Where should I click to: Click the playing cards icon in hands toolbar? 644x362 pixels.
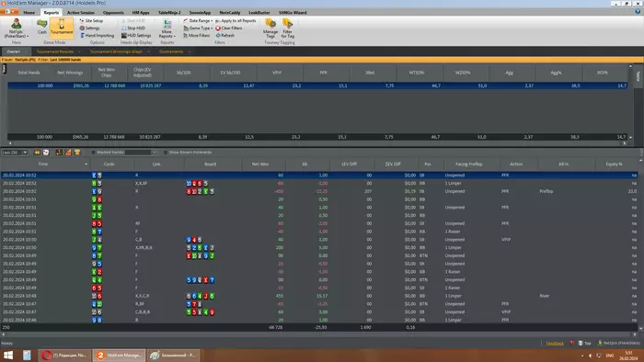pyautogui.click(x=46, y=153)
